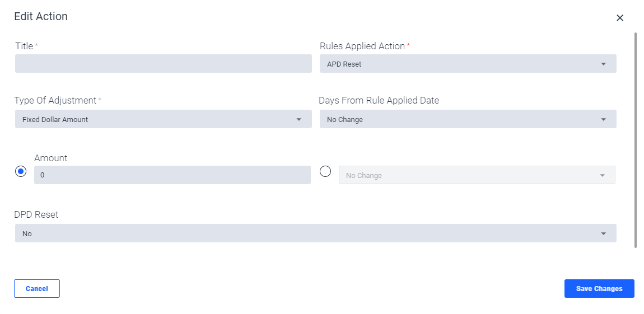Open the DPD Reset dropdown showing No
The height and width of the screenshot is (314, 644).
click(x=315, y=233)
